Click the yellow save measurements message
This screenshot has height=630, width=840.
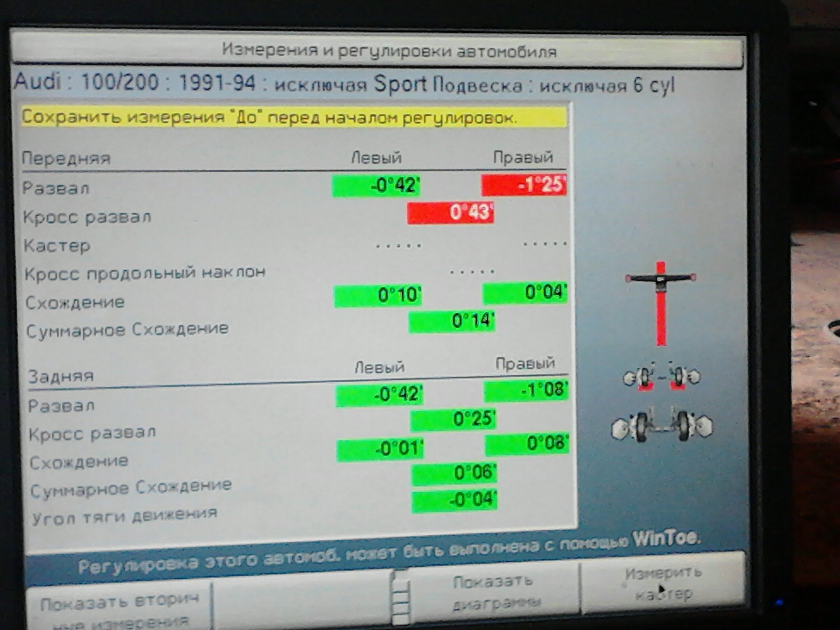pyautogui.click(x=294, y=117)
